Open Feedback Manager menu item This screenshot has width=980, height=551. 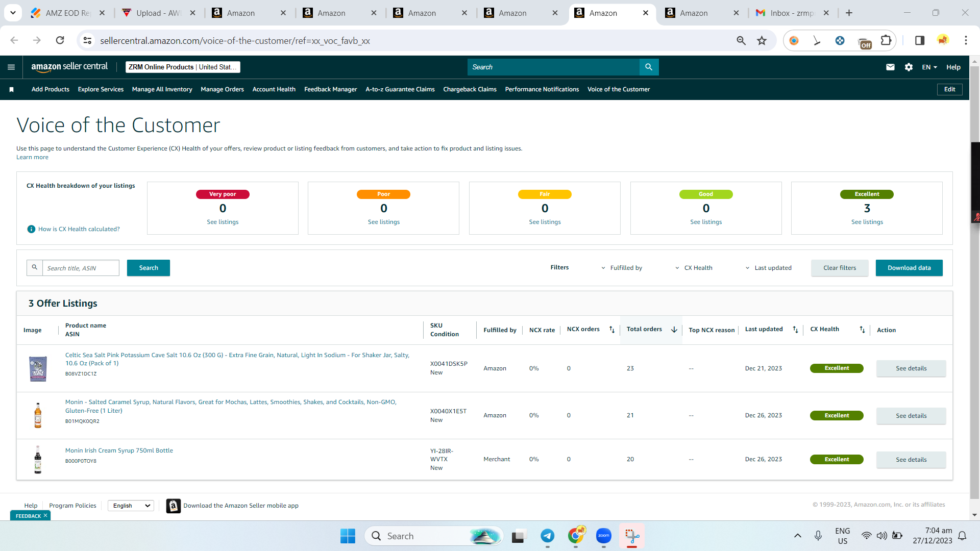click(x=330, y=89)
